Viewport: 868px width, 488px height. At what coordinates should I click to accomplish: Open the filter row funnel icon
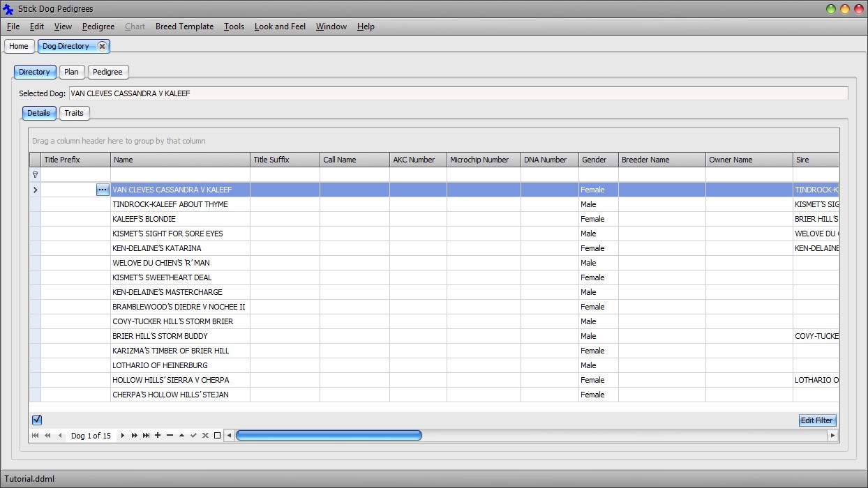[x=35, y=174]
